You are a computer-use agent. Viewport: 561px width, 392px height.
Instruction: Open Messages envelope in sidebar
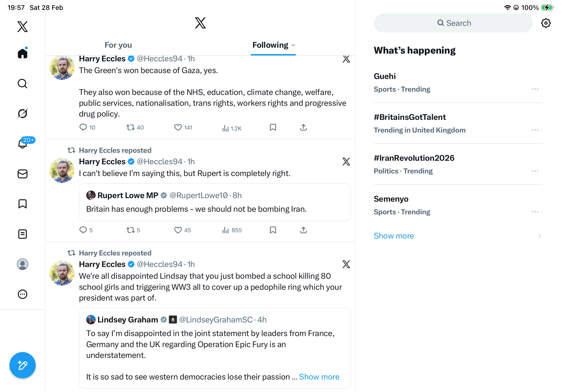click(23, 174)
